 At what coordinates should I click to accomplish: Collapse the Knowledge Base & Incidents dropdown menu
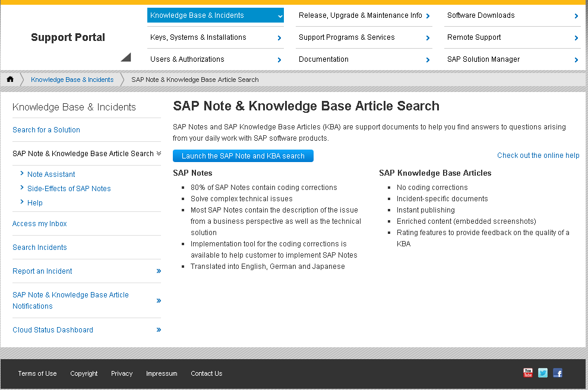[x=280, y=16]
